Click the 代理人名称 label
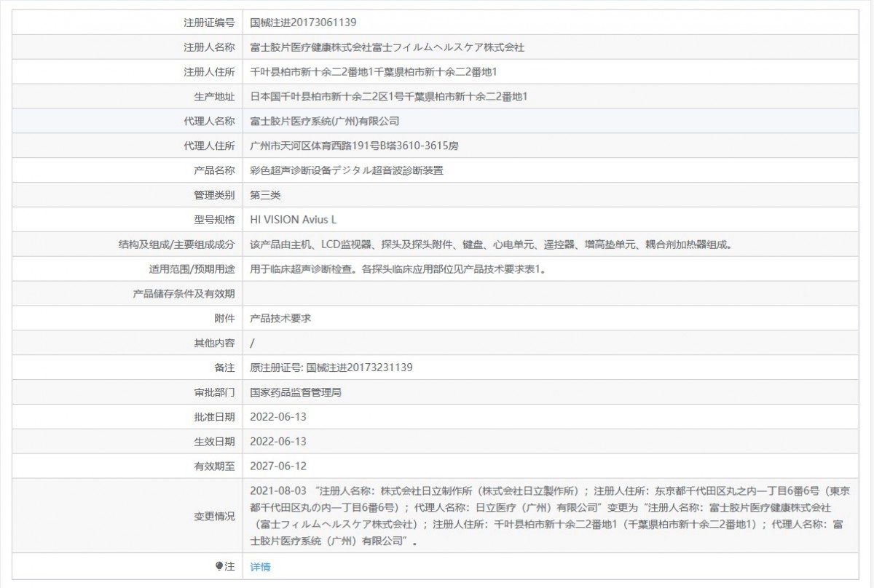Image resolution: width=874 pixels, height=588 pixels. tap(209, 122)
